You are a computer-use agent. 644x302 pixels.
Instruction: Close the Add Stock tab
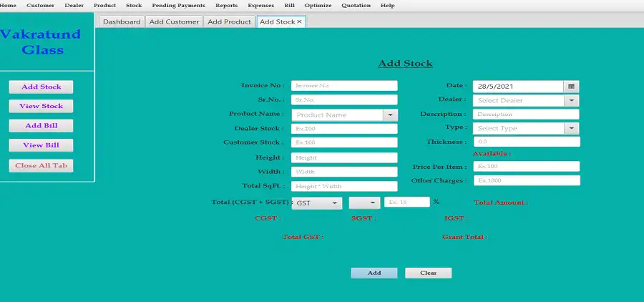point(299,21)
